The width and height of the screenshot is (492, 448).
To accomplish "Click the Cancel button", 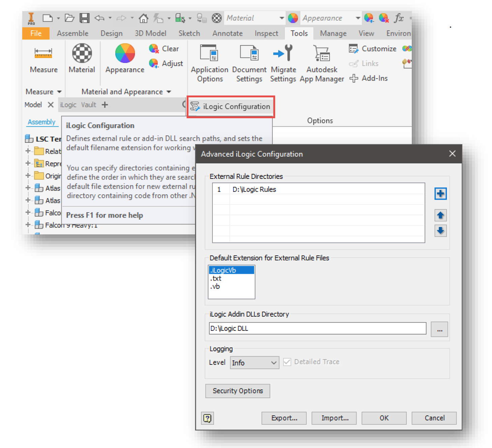I will 434,418.
